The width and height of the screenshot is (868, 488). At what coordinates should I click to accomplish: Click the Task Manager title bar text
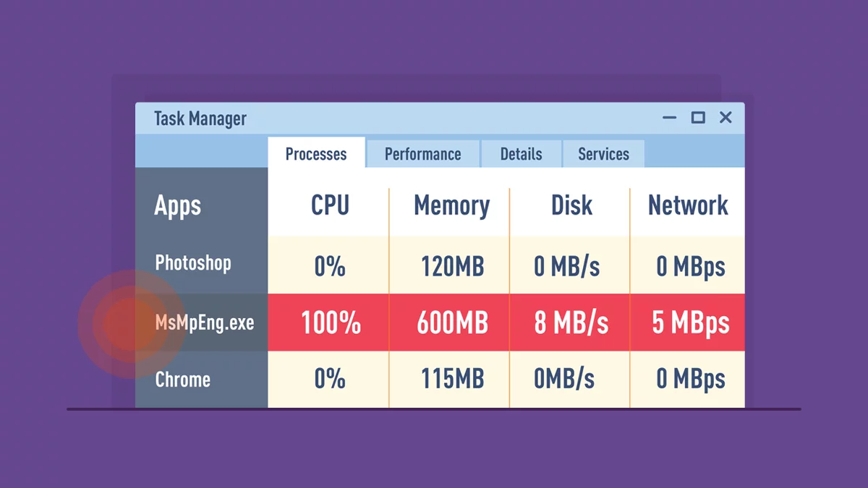200,119
